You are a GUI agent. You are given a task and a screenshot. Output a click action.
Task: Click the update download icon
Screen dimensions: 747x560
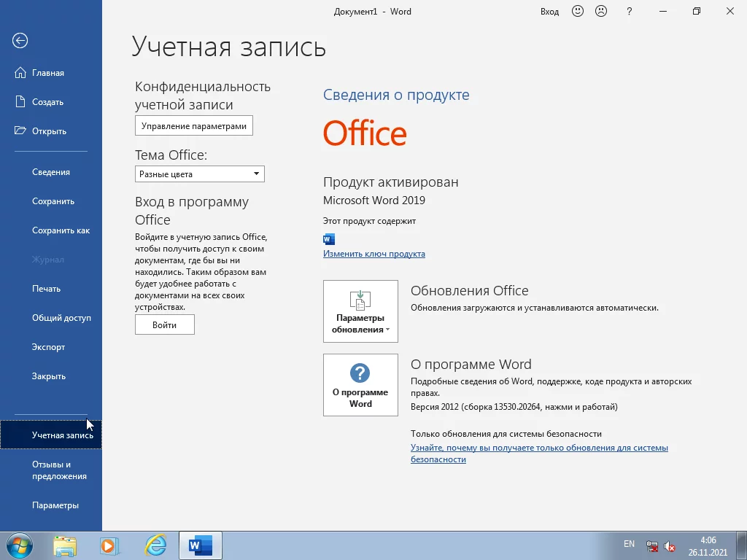pyautogui.click(x=360, y=300)
